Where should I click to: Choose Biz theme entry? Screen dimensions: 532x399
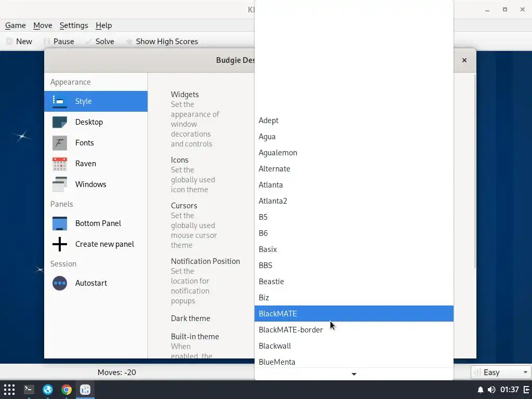(x=354, y=298)
